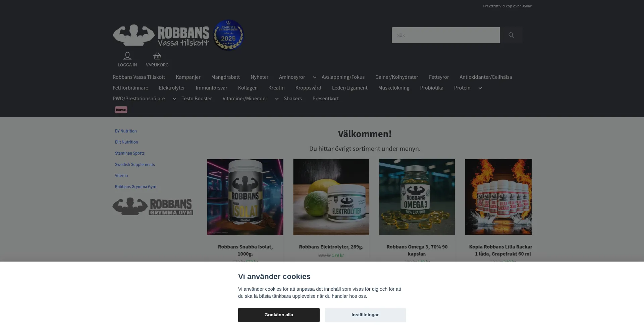Image resolution: width=644 pixels, height=333 pixels.
Task: Click the Lilla Rackar product image
Action: point(498,197)
